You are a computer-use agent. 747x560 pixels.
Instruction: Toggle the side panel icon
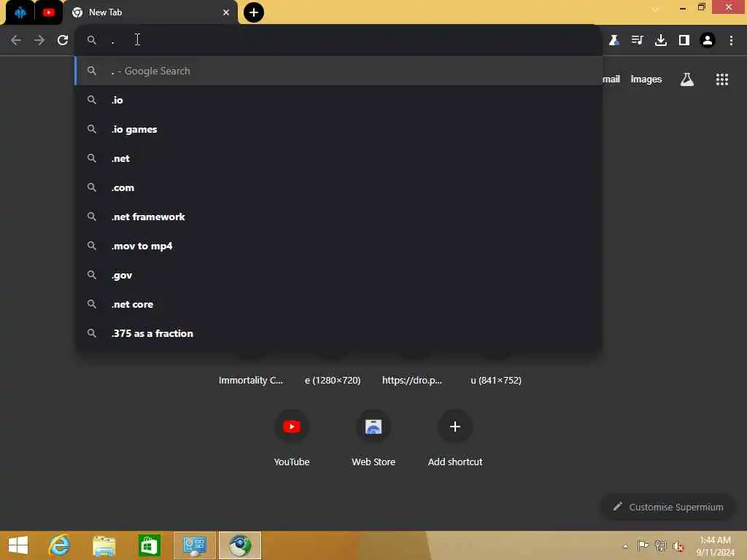684,40
